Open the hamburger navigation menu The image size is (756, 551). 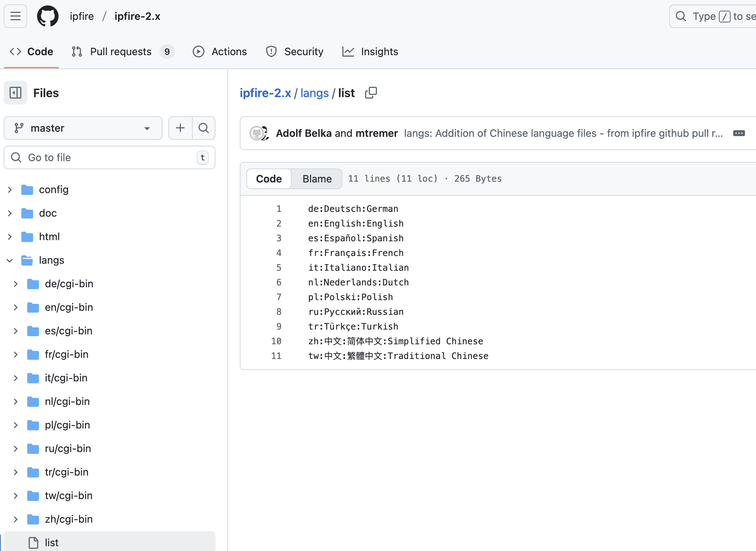click(15, 16)
